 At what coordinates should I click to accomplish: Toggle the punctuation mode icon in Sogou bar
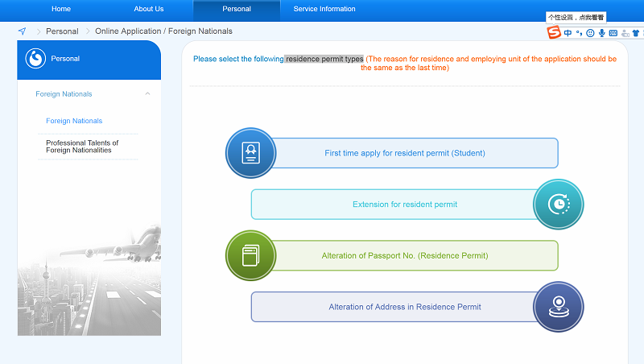tap(579, 33)
